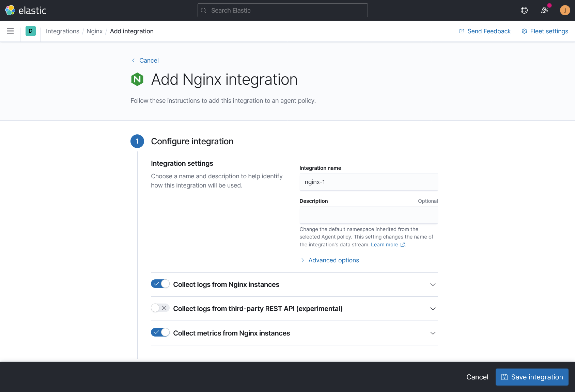575x392 pixels.
Task: Open Fleet settings
Action: click(x=545, y=31)
